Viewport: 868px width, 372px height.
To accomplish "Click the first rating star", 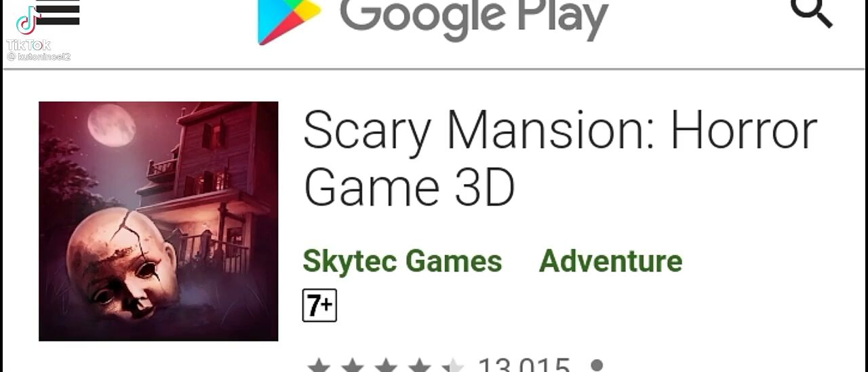I will click(319, 367).
